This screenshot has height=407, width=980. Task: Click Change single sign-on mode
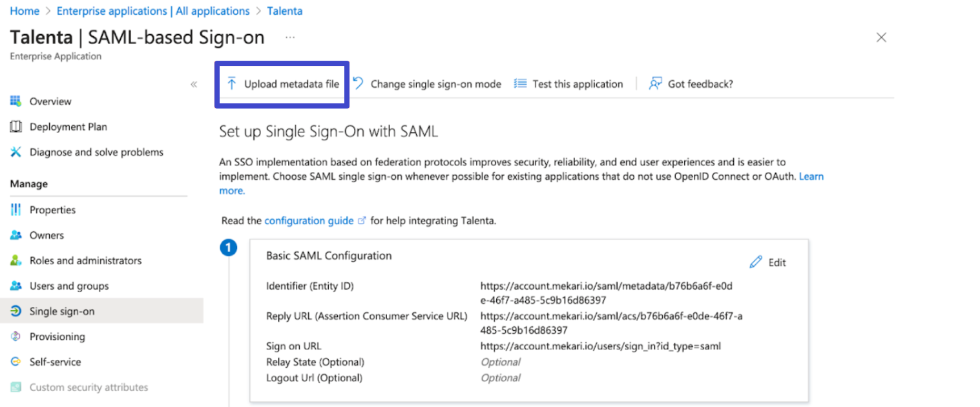pyautogui.click(x=427, y=84)
